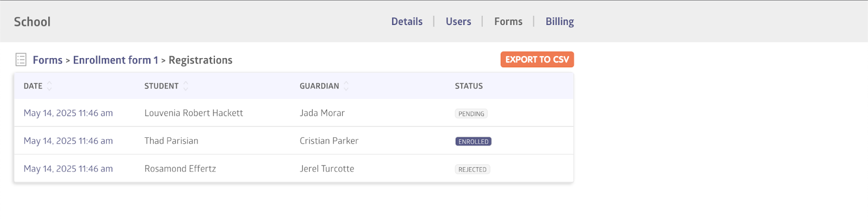Follow the Forms breadcrumb link
Viewport: 868px width, 221px height.
point(48,60)
